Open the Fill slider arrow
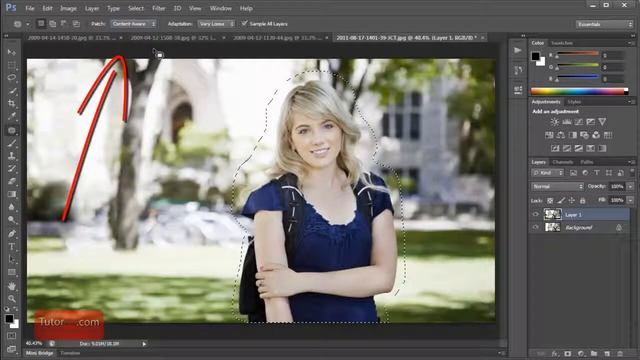Screen dimensions: 640x360 tap(630, 200)
